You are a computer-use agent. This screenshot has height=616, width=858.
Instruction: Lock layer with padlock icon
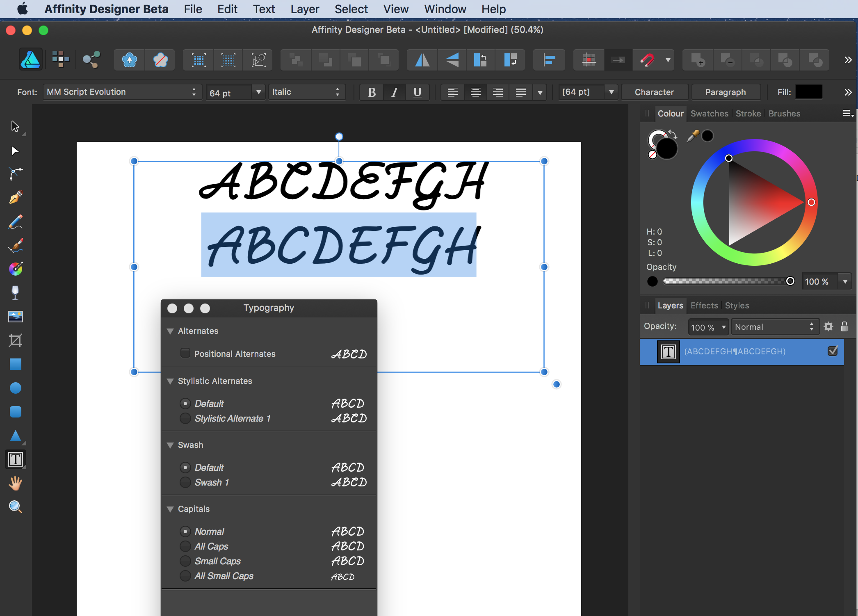coord(844,326)
